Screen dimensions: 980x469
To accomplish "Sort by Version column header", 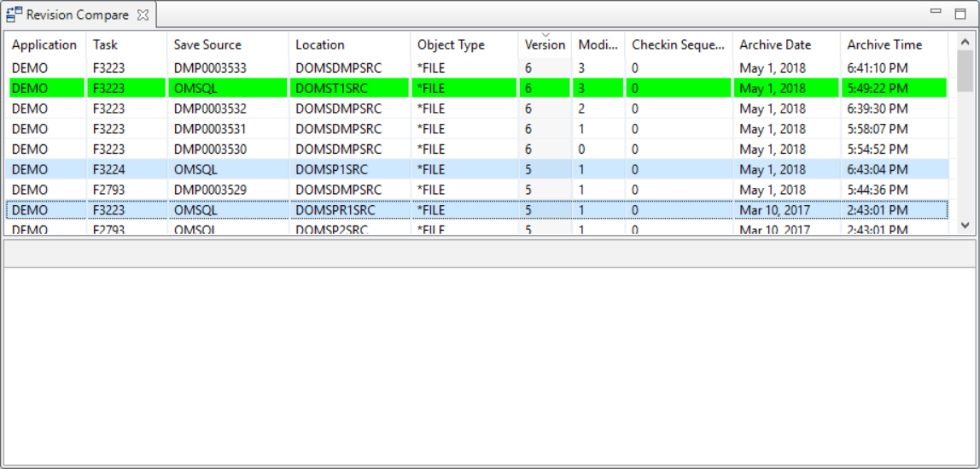I will click(x=544, y=45).
